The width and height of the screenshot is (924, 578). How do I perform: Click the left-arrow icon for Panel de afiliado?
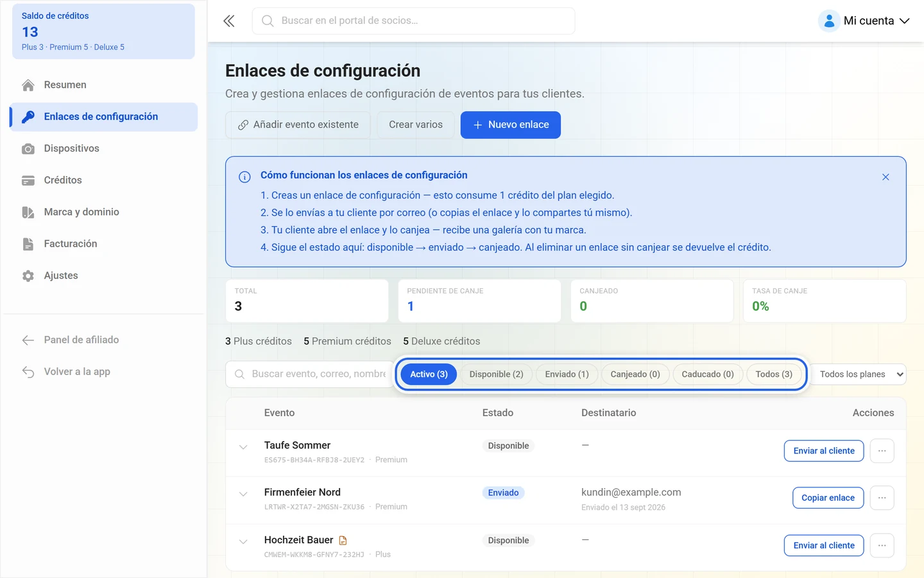coord(28,340)
